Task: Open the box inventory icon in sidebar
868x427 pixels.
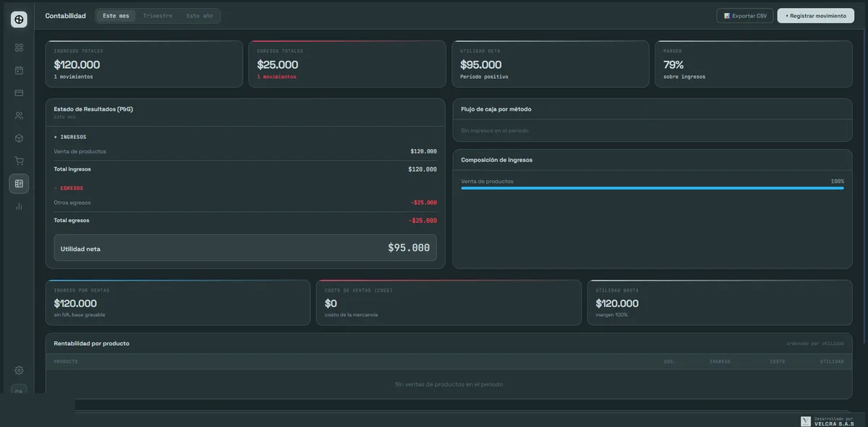Action: point(19,138)
